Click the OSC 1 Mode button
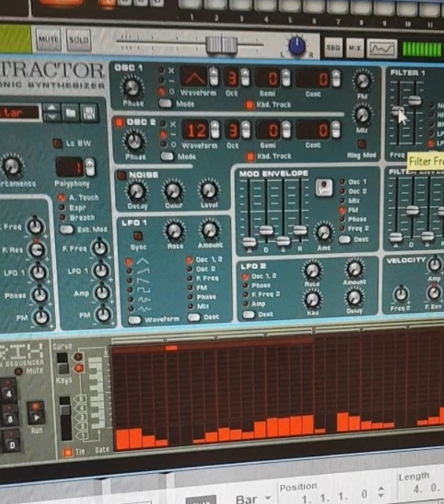 166,103
